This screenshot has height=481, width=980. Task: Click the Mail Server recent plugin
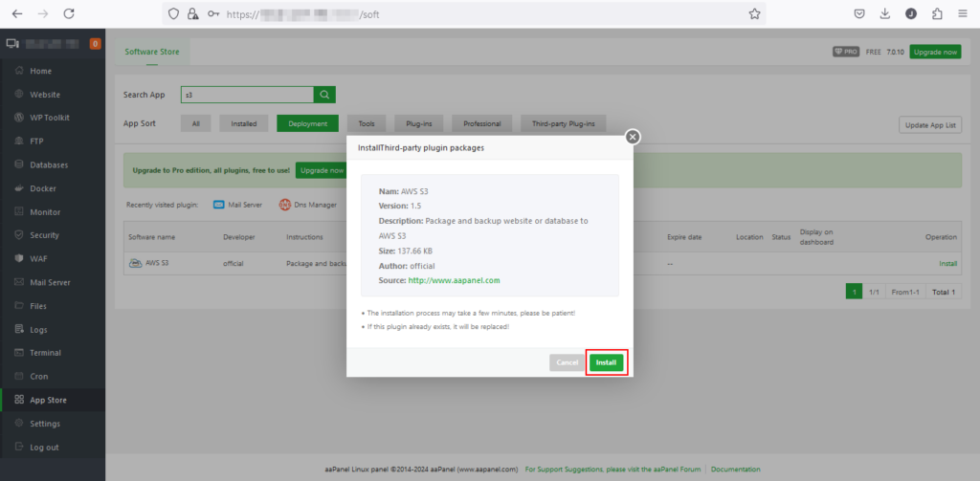tap(241, 205)
